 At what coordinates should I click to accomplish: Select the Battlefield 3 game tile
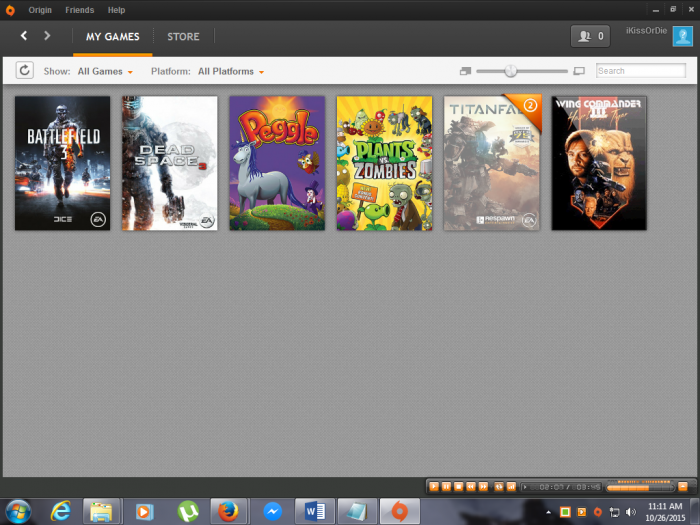(x=62, y=163)
